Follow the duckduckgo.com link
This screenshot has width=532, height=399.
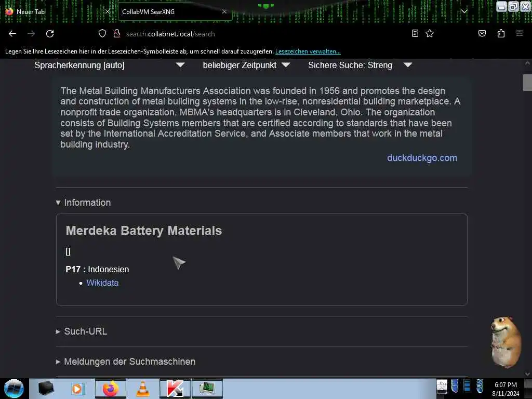click(x=422, y=158)
